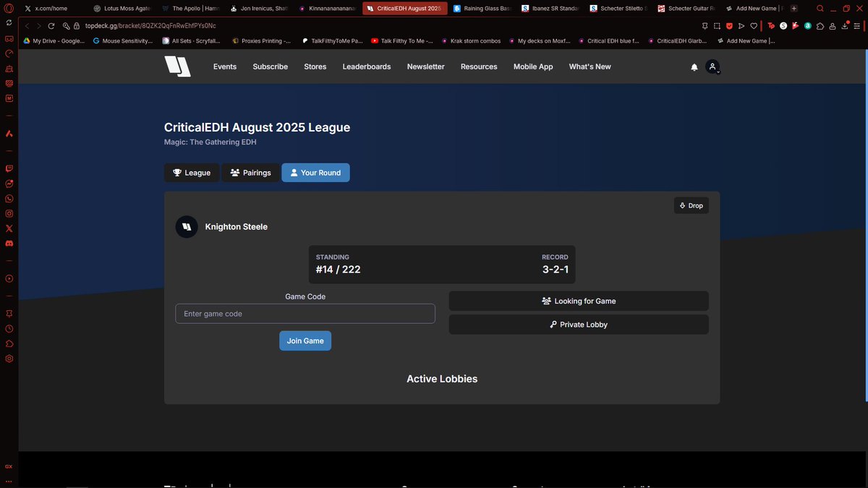This screenshot has width=868, height=488.
Task: Open the What's New link
Action: 590,67
